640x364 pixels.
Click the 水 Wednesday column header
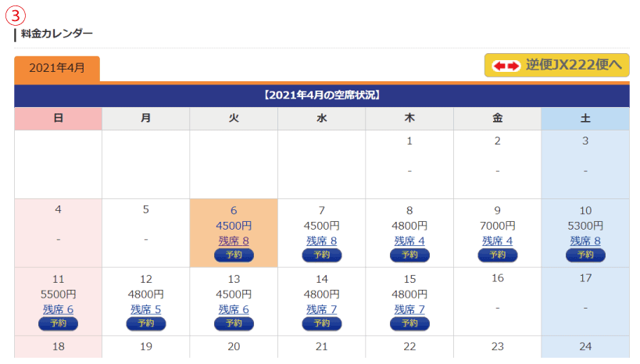(322, 119)
